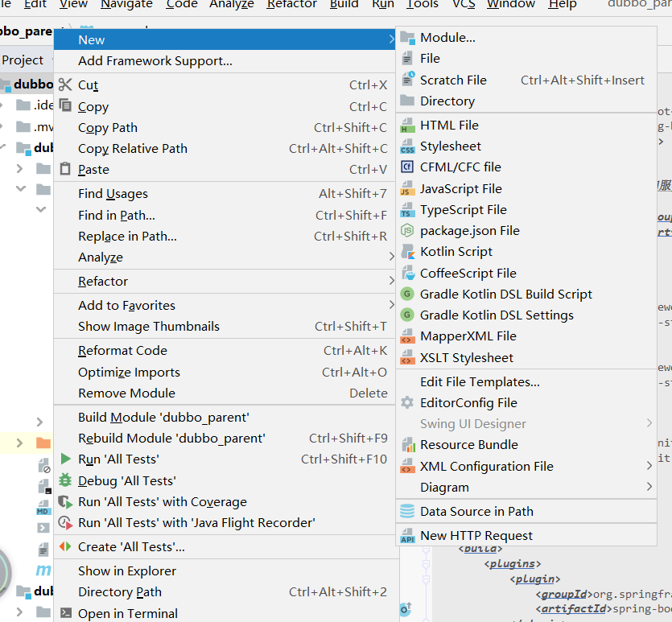672x622 pixels.
Task: Select Reformat Code
Action: (225, 350)
